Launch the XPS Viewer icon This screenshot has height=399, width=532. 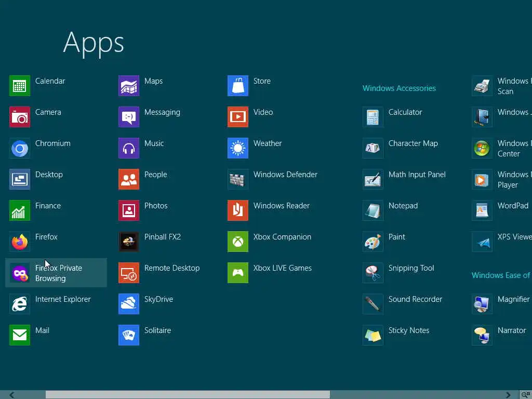(x=482, y=242)
